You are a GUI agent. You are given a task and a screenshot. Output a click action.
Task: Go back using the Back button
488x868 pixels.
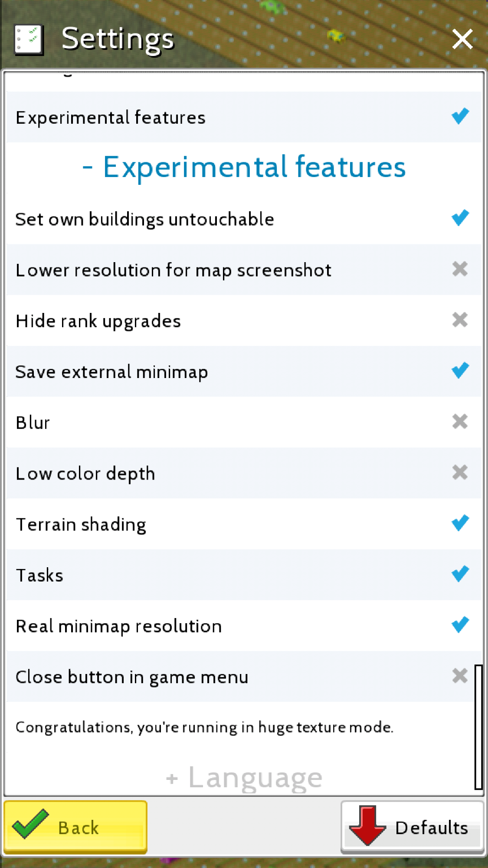[x=75, y=827]
